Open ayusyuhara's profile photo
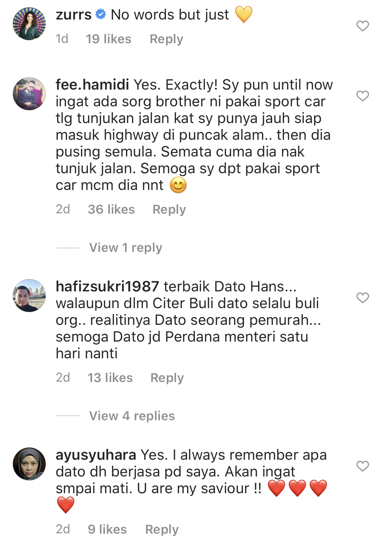The image size is (392, 557). (29, 464)
